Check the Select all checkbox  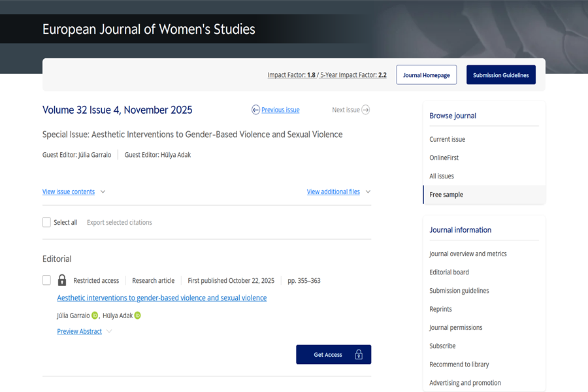(x=46, y=222)
